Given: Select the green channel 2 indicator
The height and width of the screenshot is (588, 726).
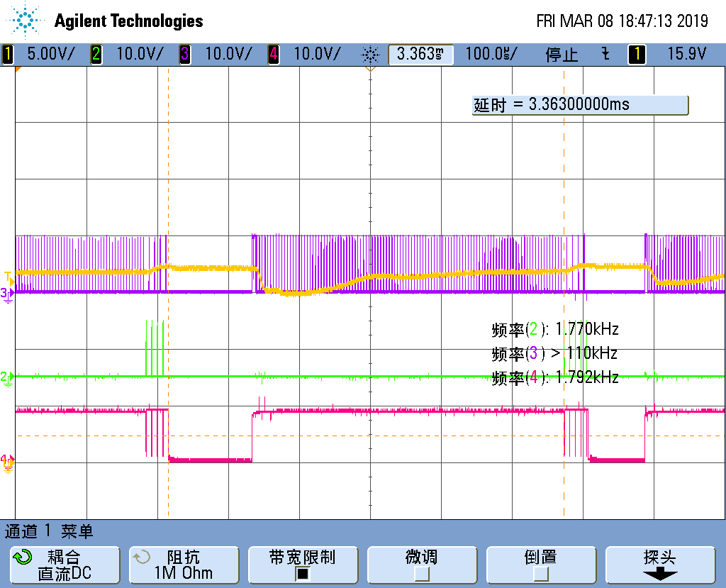Looking at the screenshot, I should point(96,54).
